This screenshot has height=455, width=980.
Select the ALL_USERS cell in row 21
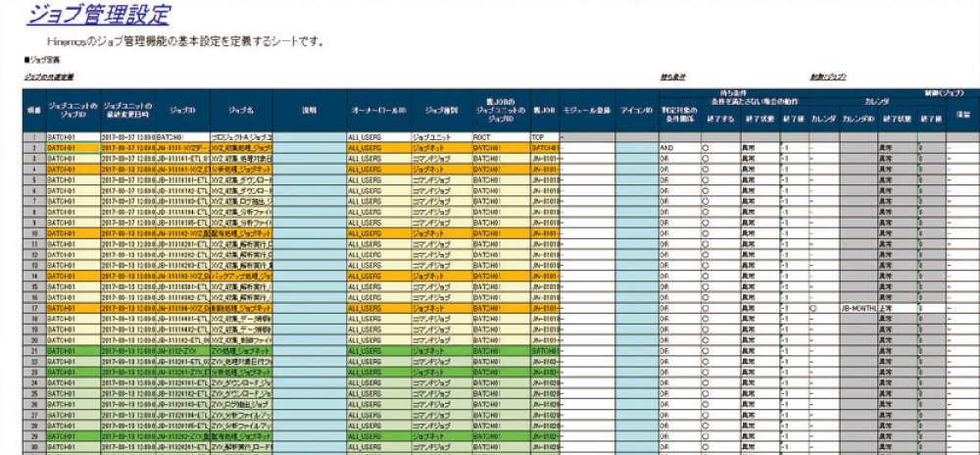[377, 351]
